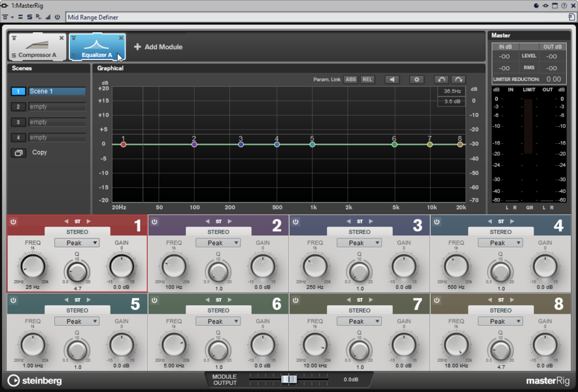Select scene slot 3 button
Image resolution: width=578 pixels, height=392 pixels.
(18, 122)
